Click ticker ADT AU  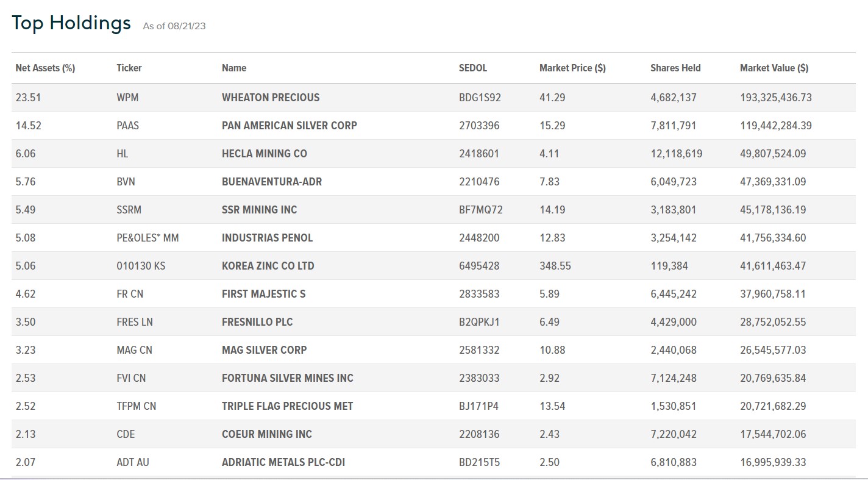[x=133, y=462]
